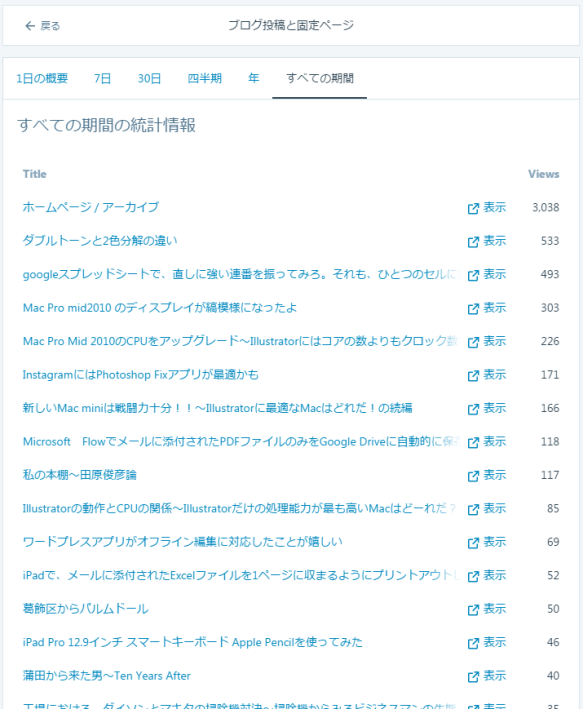Click 表示 text for the 69 views row

point(495,542)
